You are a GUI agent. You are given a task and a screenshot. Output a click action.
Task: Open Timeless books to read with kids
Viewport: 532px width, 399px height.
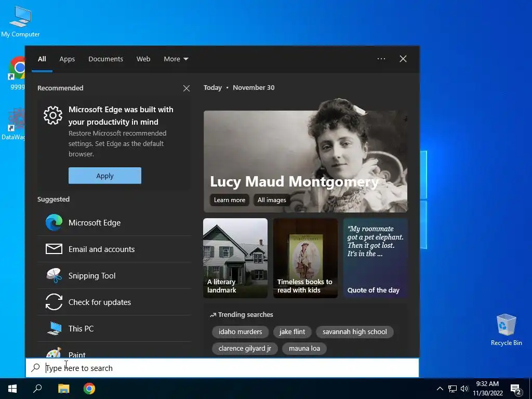pos(305,258)
